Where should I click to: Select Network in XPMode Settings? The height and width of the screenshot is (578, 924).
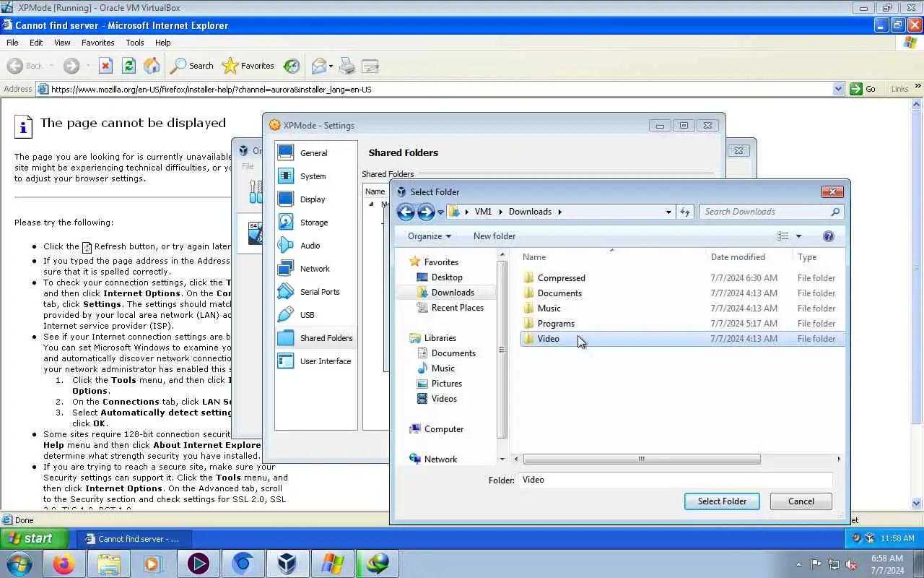coord(315,269)
